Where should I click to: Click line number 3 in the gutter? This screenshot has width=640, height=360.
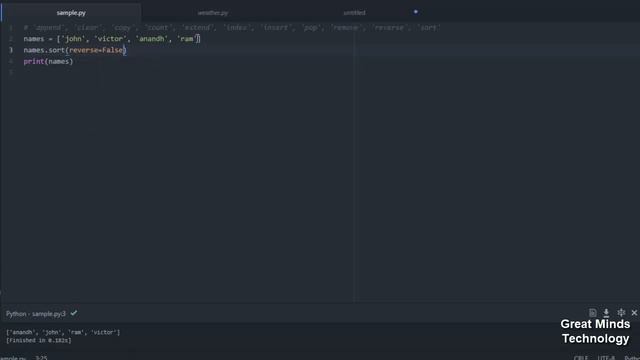coord(11,50)
